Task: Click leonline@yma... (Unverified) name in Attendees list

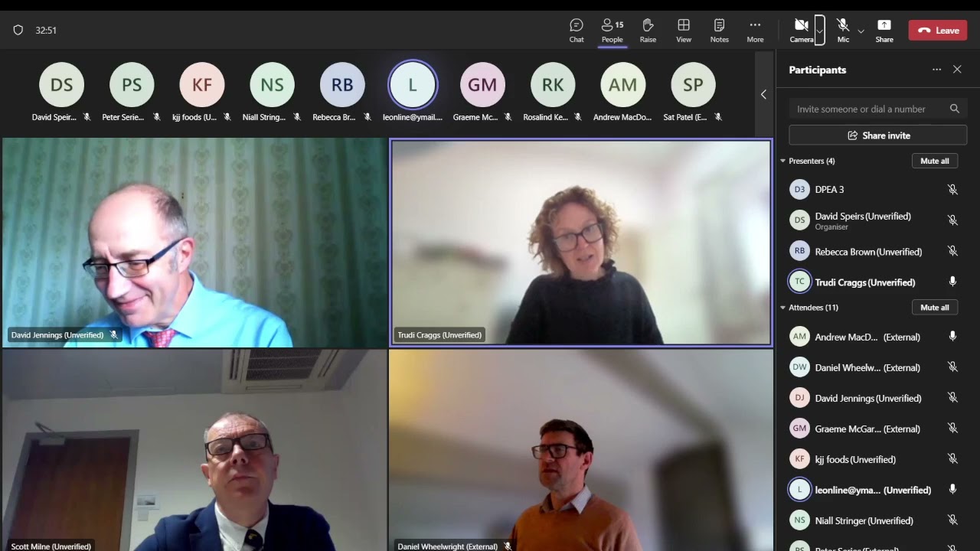Action: coord(873,491)
